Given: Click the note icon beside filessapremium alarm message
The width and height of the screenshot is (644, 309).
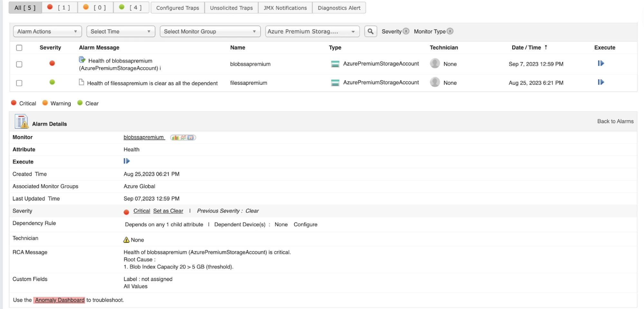Looking at the screenshot, I should pos(81,82).
